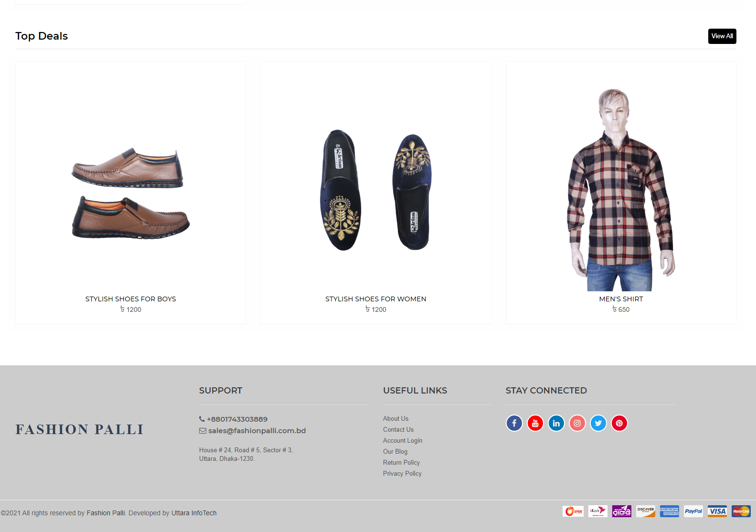Open the Instagram social icon

577,423
